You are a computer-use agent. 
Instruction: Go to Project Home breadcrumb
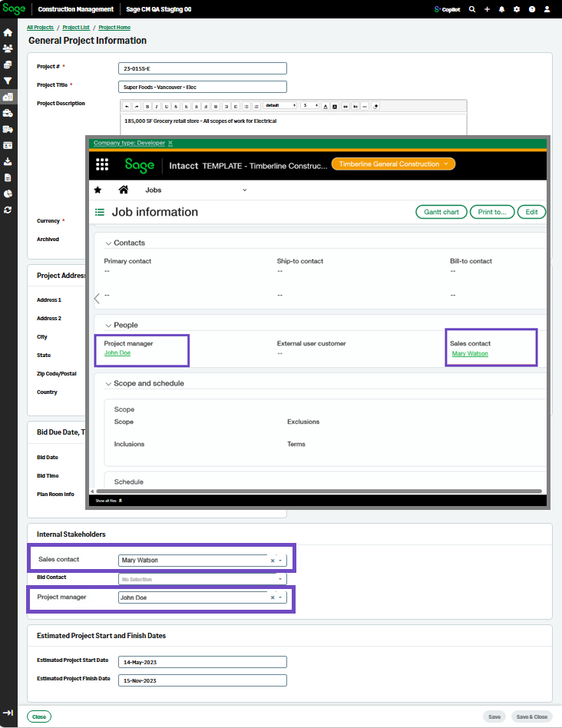click(114, 28)
